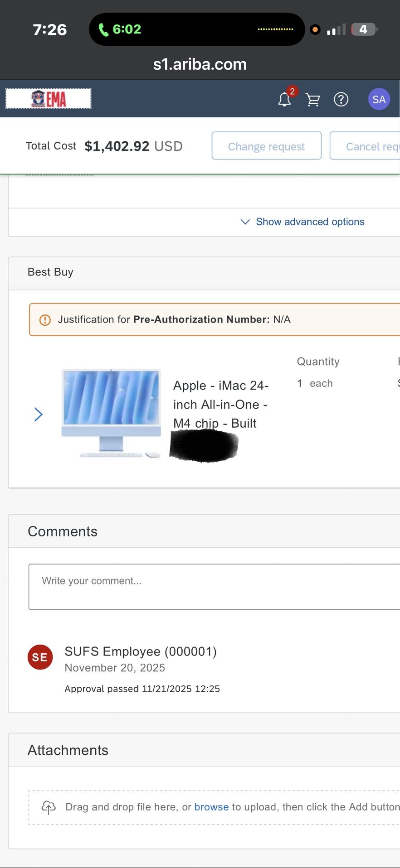This screenshot has width=400, height=868.
Task: Click the pre-authorization warning icon
Action: pyautogui.click(x=45, y=320)
